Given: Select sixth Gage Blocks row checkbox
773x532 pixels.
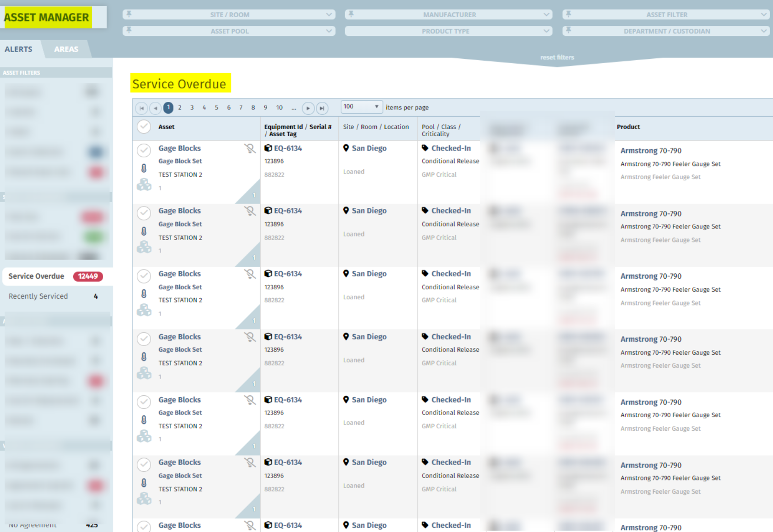Looking at the screenshot, I should 144,464.
